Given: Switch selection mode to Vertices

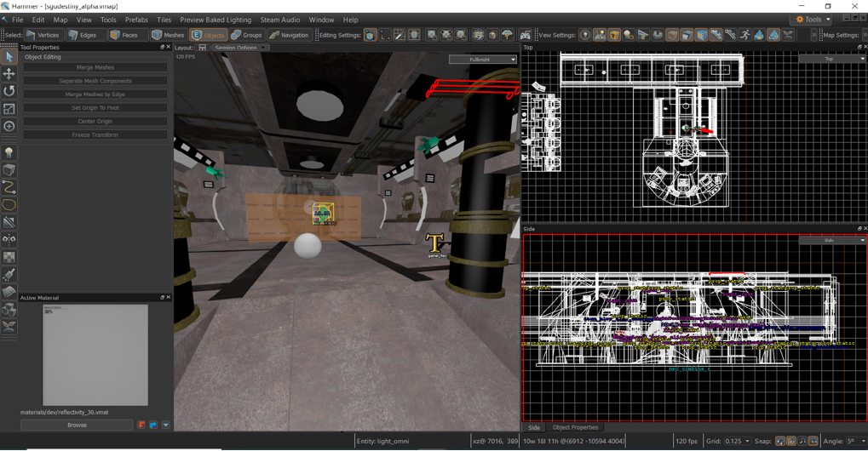Looking at the screenshot, I should (43, 35).
